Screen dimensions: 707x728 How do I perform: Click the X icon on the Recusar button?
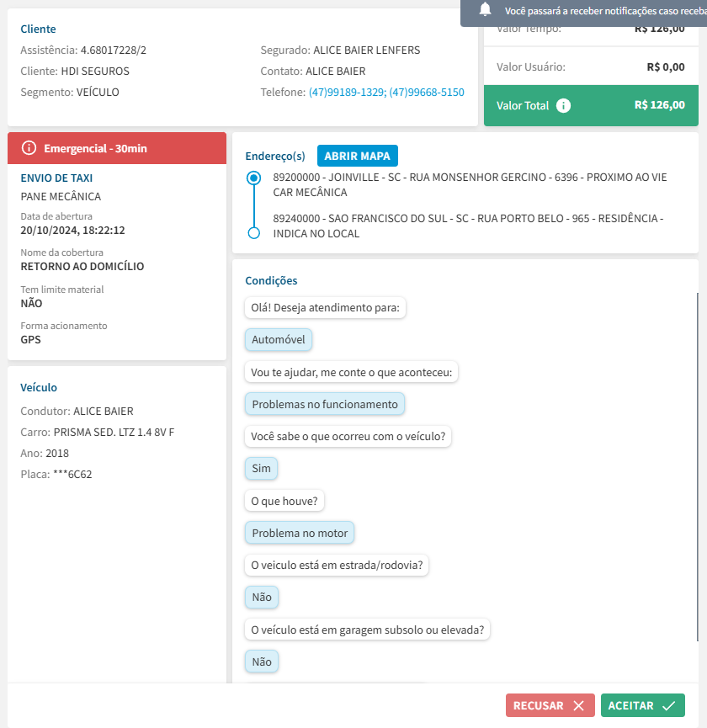point(578,706)
